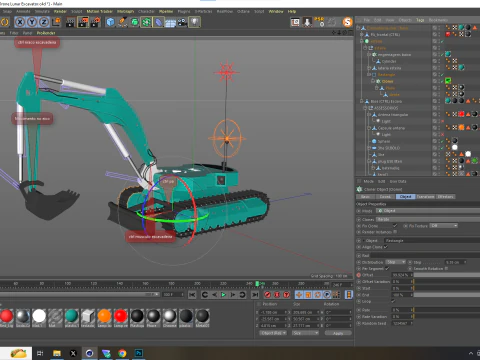Add a floor environment grid icon
The image size is (480, 360).
(170, 23)
